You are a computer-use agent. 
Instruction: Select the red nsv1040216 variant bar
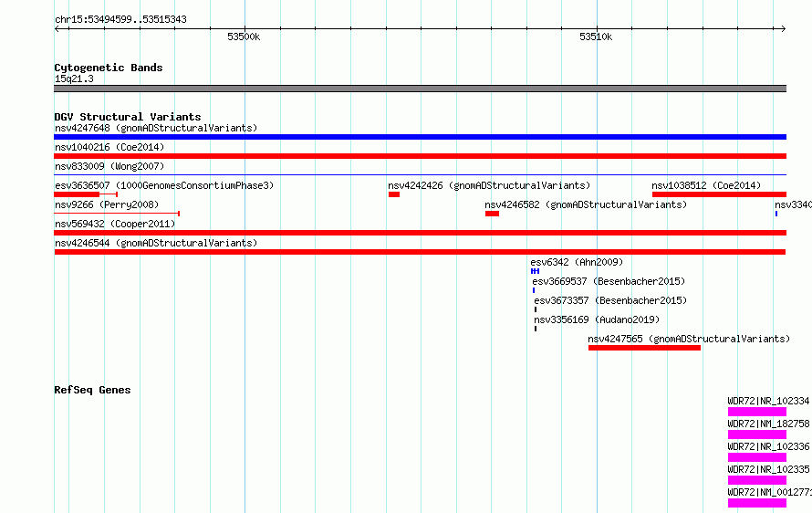click(x=420, y=156)
